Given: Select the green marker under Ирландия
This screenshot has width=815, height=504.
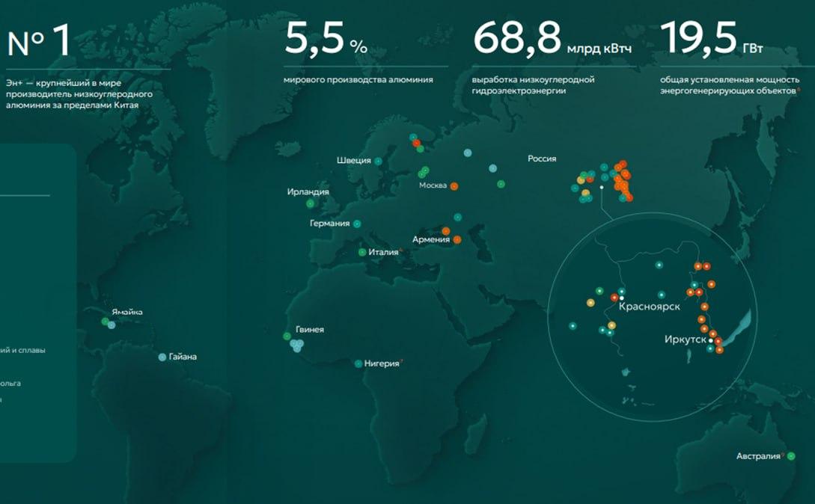Looking at the screenshot, I should pos(310,203).
